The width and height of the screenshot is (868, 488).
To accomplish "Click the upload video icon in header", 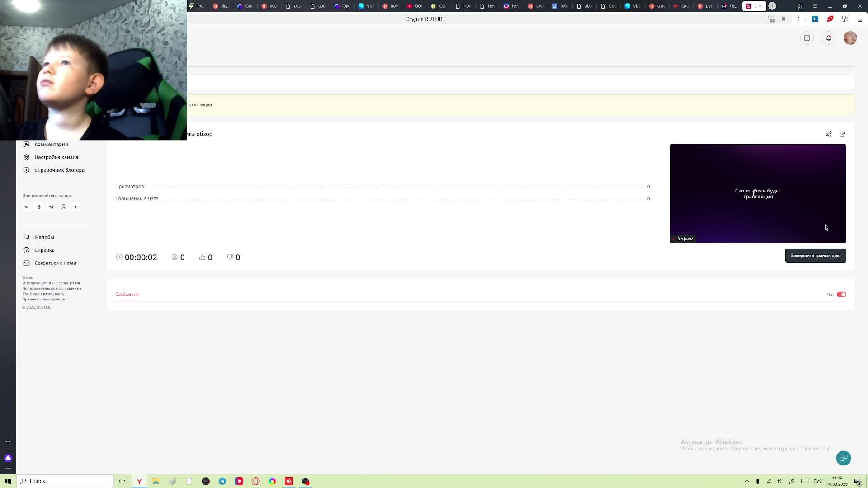I will [x=807, y=38].
